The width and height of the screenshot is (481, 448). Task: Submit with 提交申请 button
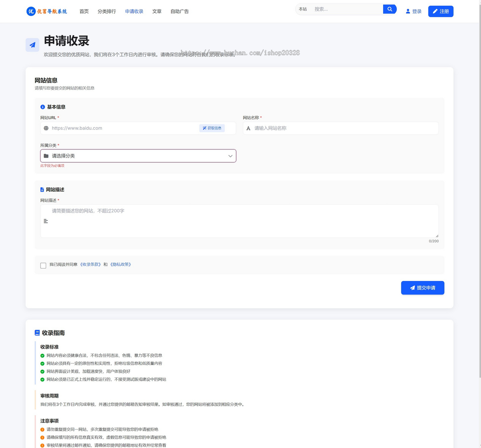(422, 288)
